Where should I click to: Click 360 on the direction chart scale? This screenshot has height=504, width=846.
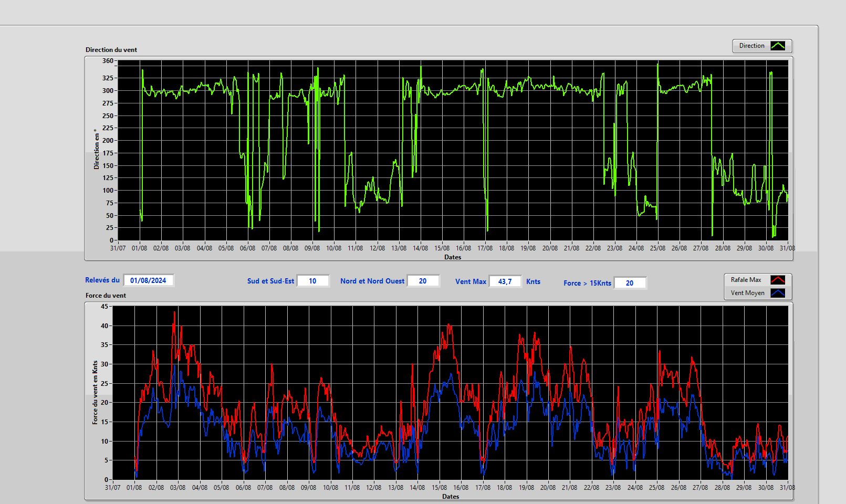tap(108, 61)
